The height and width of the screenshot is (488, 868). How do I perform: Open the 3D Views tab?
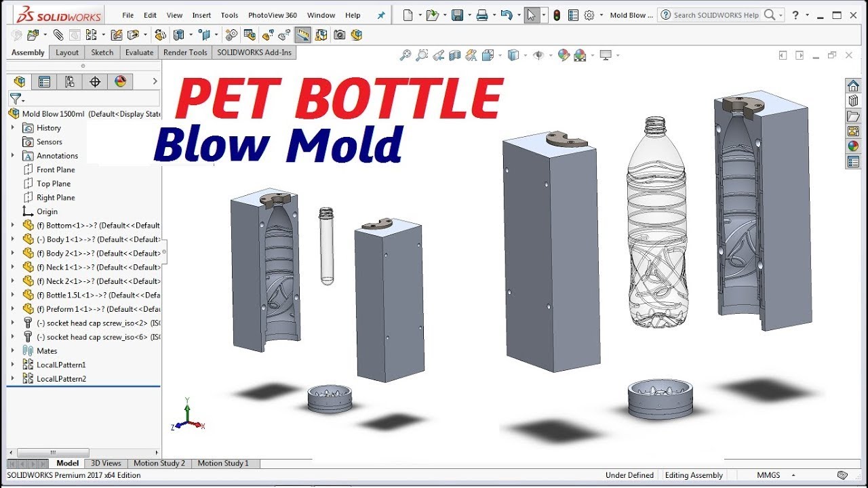(106, 464)
